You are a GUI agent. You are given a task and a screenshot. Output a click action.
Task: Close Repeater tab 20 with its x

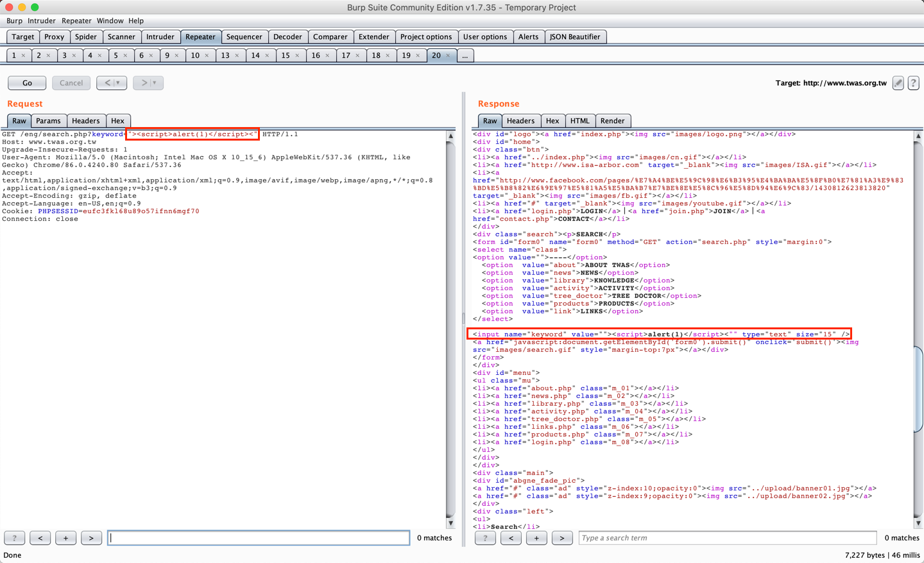click(x=448, y=56)
